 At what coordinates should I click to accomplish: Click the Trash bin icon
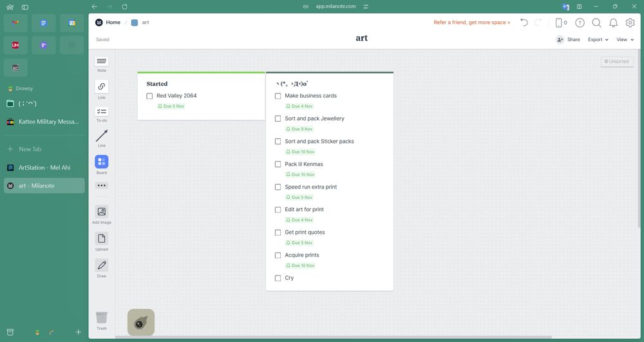tap(102, 318)
